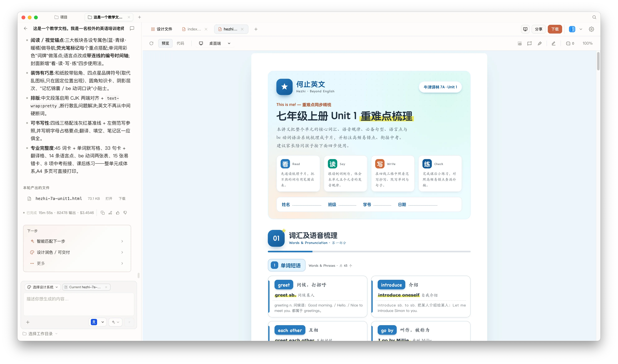Open the 选择设计系统 dropdown
Viewport: 618px width, 364px height.
[43, 287]
